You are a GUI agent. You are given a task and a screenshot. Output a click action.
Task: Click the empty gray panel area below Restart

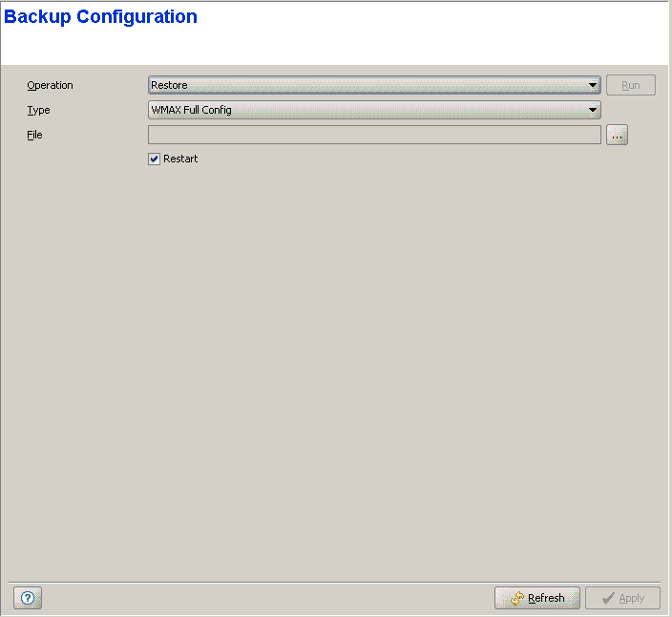tap(334, 363)
